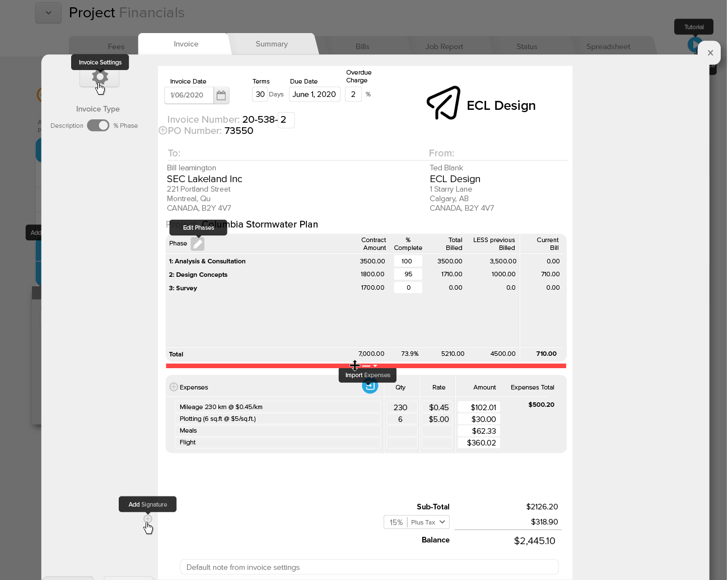Open Invoice Settings with the gear icon

[100, 77]
